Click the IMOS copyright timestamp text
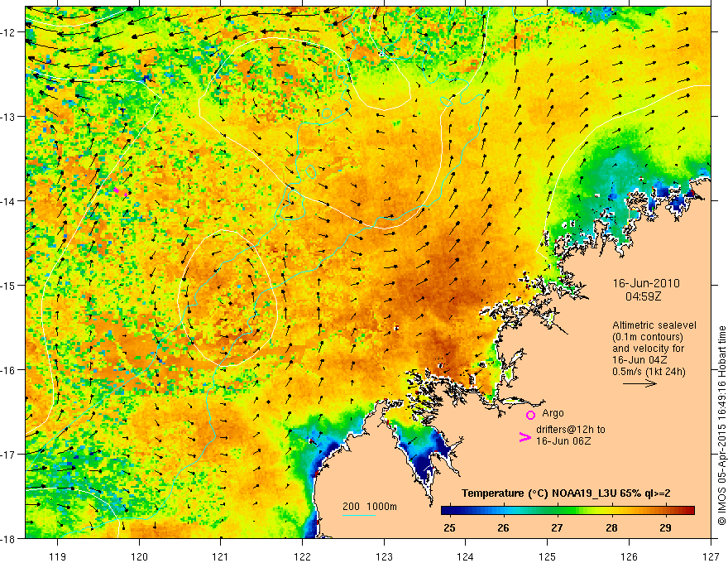The width and height of the screenshot is (728, 563). click(x=722, y=426)
